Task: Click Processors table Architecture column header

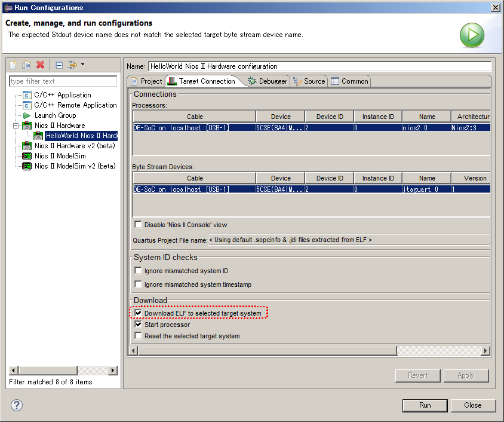Action: 471,117
